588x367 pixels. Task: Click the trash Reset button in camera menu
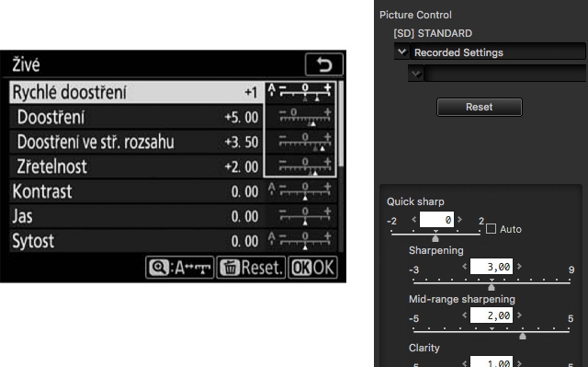pyautogui.click(x=251, y=268)
